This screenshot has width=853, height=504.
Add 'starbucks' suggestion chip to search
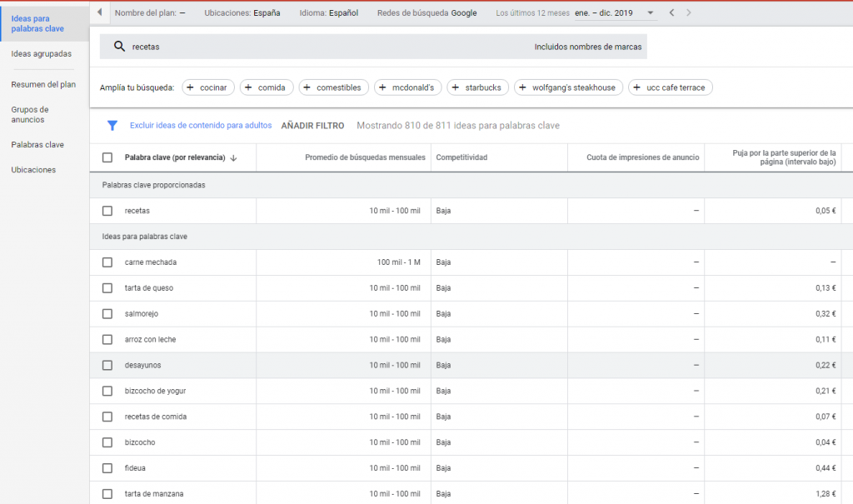coord(478,87)
